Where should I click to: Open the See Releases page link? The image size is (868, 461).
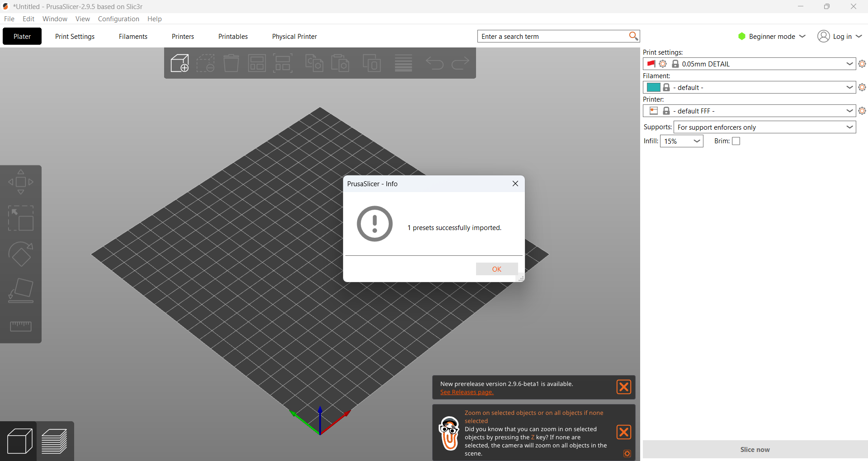tap(467, 392)
